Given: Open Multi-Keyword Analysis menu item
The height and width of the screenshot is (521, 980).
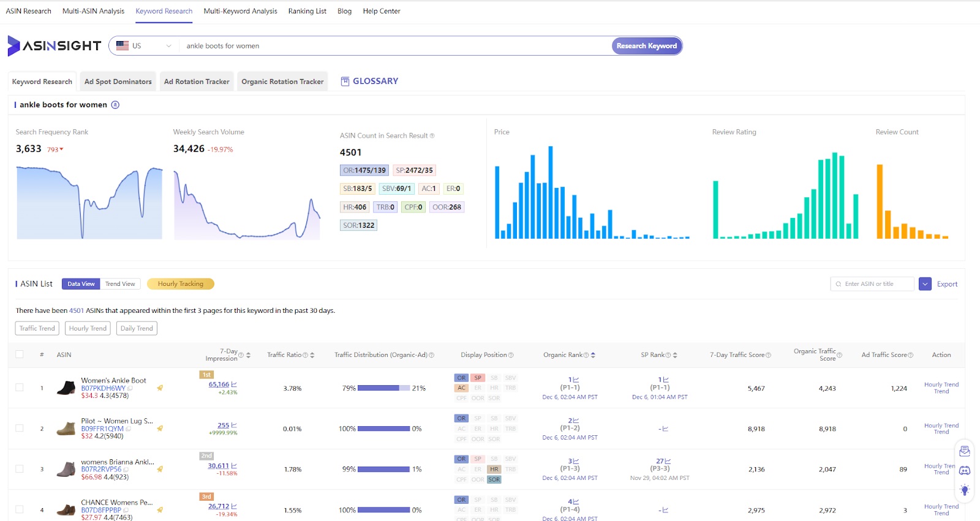Looking at the screenshot, I should click(x=240, y=11).
